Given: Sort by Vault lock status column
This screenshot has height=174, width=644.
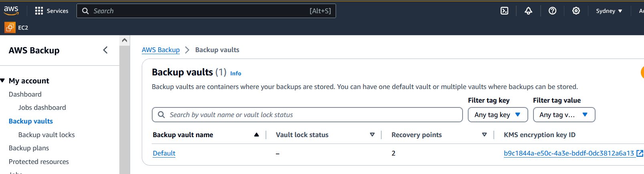Looking at the screenshot, I should (372, 135).
